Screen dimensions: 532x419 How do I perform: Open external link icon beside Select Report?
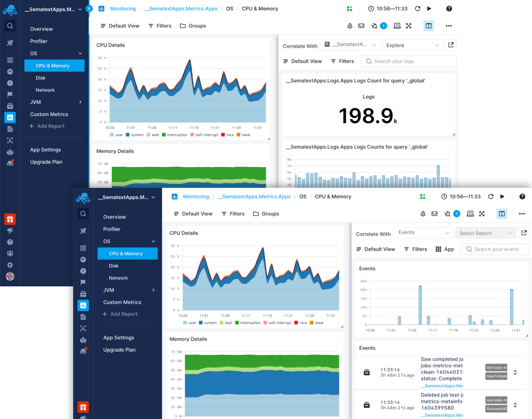[524, 233]
